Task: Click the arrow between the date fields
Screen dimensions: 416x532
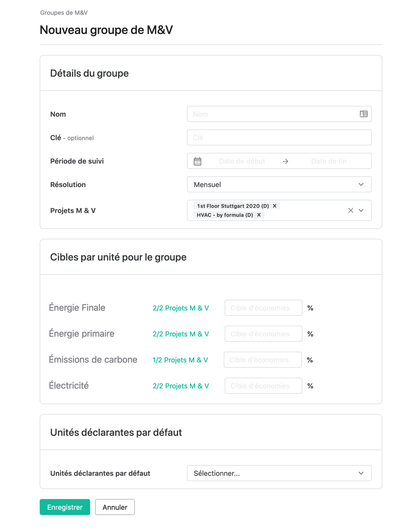Action: point(286,161)
